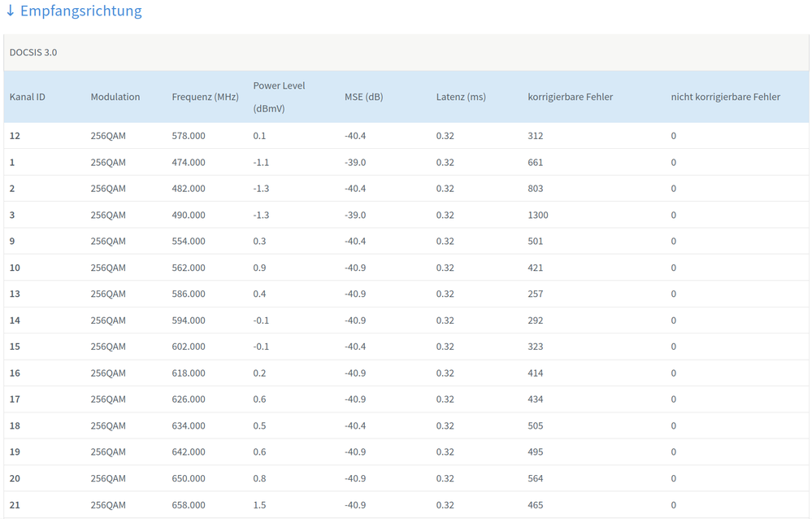The height and width of the screenshot is (519, 812).
Task: Click the Modulation column header
Action: coord(115,97)
